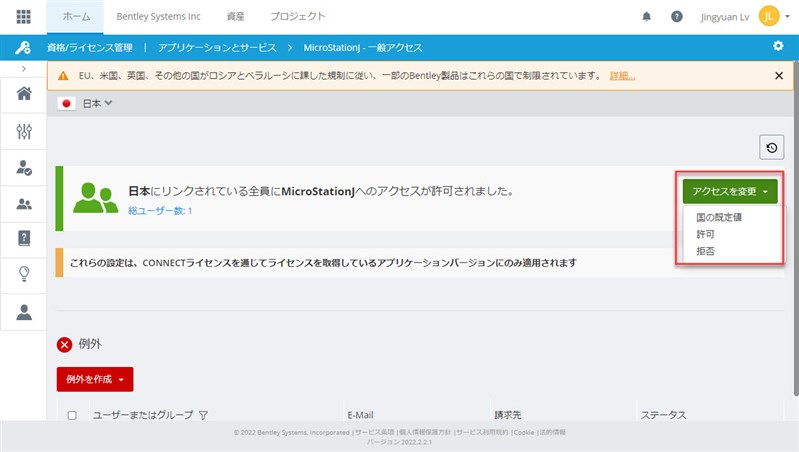Open サービス条項 footer link
The width and height of the screenshot is (799, 452).
pos(375,432)
